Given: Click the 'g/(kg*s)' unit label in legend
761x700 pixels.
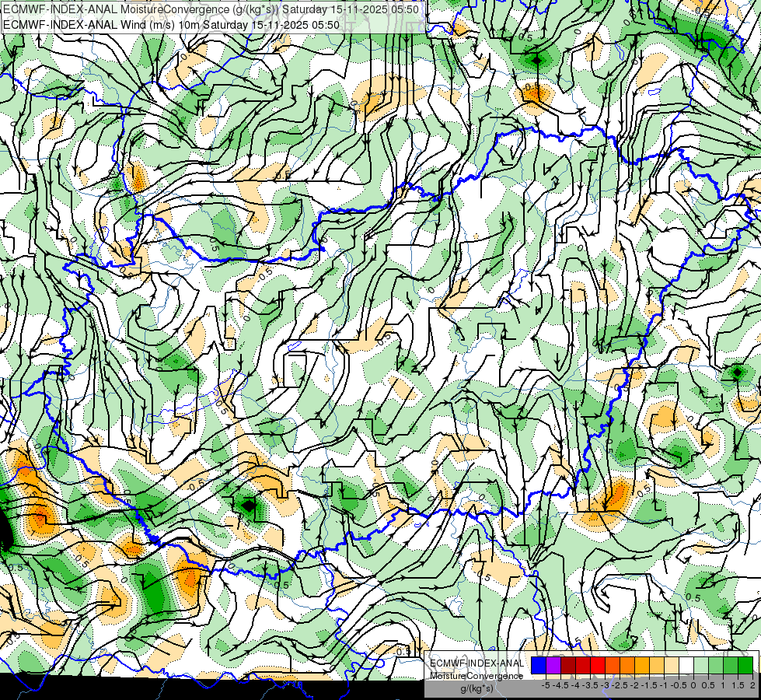Looking at the screenshot, I should [x=476, y=688].
